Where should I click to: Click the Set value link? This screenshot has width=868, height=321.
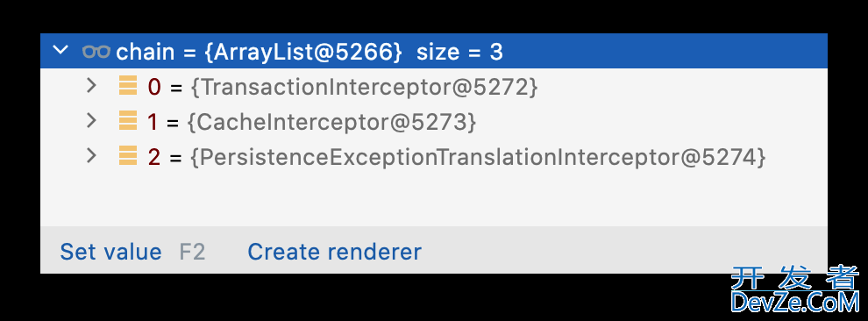pos(110,252)
